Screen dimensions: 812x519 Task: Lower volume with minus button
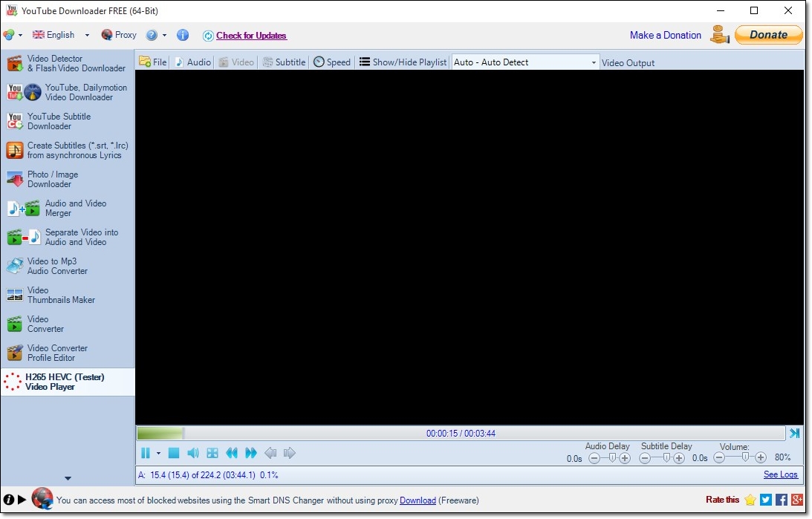tap(719, 457)
